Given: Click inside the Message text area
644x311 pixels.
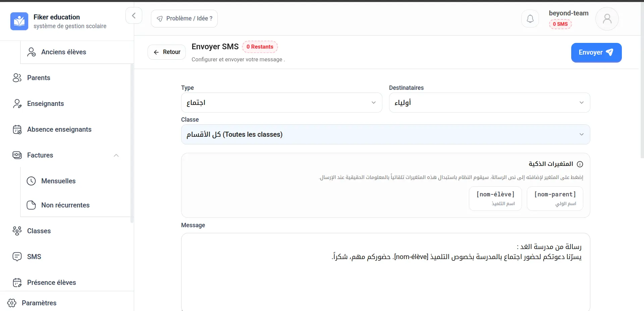Looking at the screenshot, I should pos(385,282).
